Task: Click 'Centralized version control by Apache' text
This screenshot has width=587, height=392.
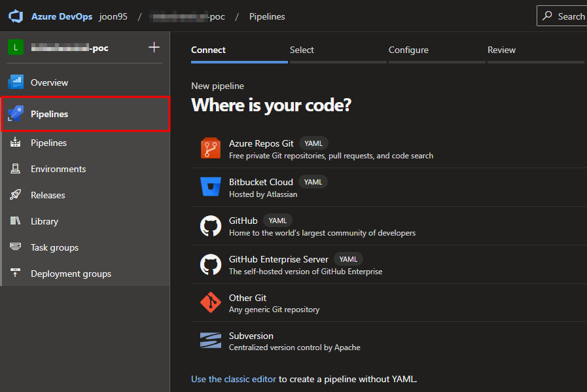Action: 294,347
